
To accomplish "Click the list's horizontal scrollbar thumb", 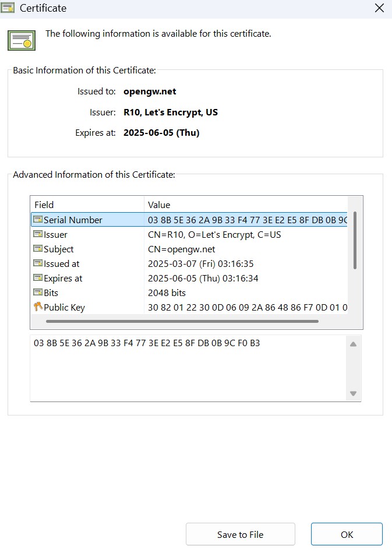I will 182,321.
